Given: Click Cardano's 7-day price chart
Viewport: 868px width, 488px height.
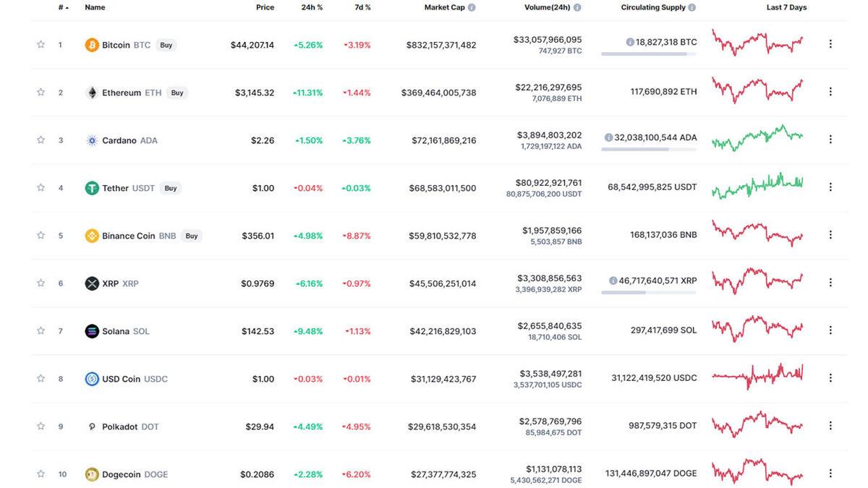Looking at the screenshot, I should pyautogui.click(x=757, y=137).
